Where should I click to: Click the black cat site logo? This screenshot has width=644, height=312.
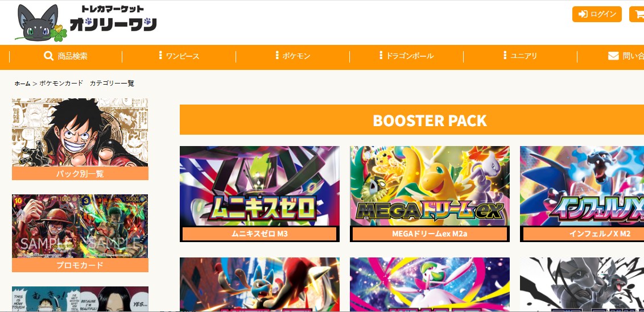(x=41, y=23)
